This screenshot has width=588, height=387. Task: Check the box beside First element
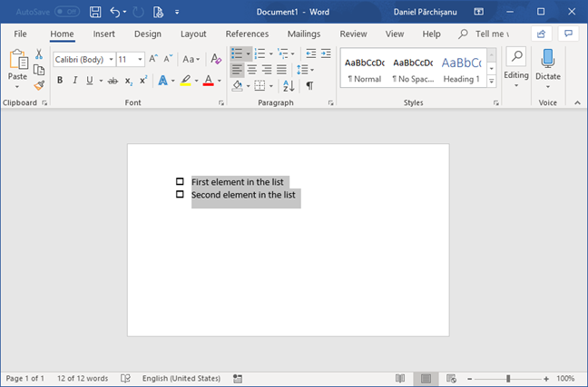coord(180,181)
